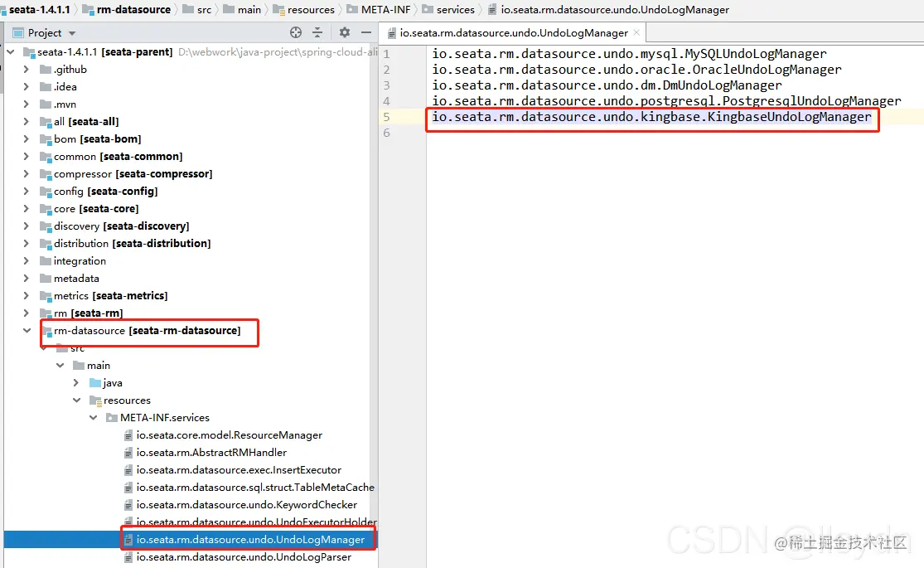This screenshot has height=568, width=924.
Task: Click the InsertExecutor file icon
Action: pos(128,470)
